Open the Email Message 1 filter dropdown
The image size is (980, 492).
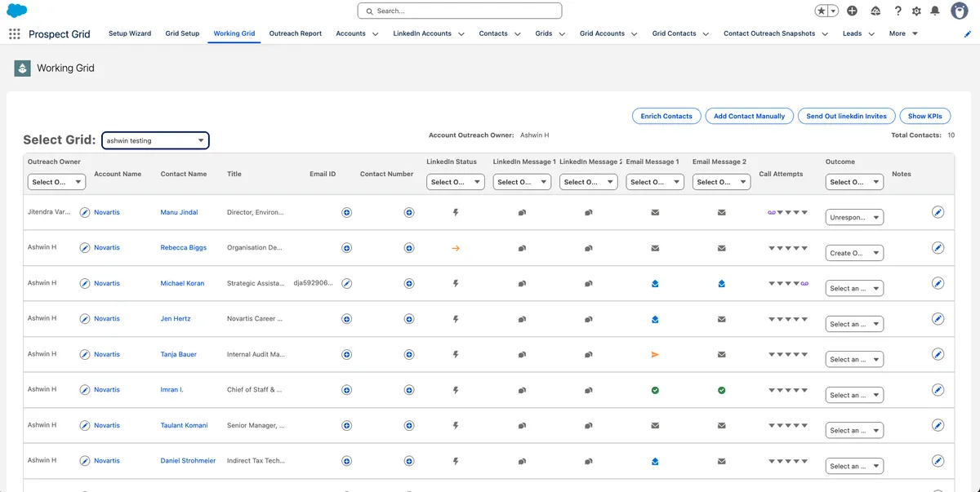655,182
